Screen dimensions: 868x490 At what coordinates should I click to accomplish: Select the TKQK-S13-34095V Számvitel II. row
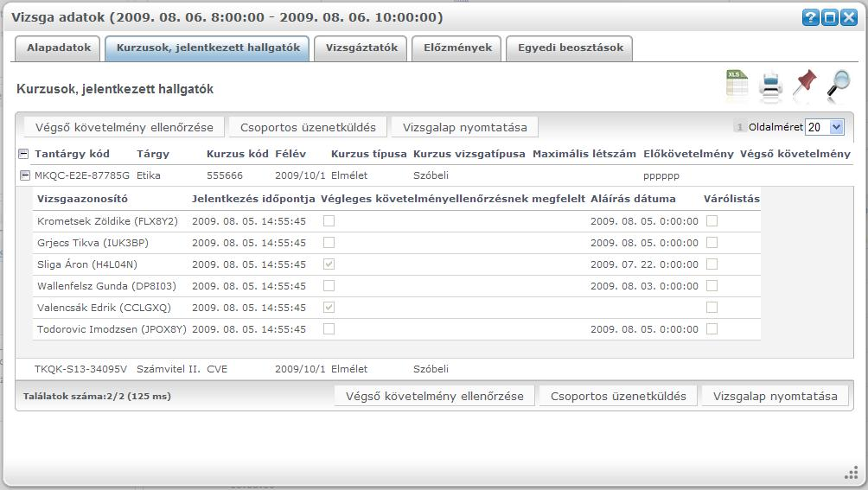click(435, 369)
